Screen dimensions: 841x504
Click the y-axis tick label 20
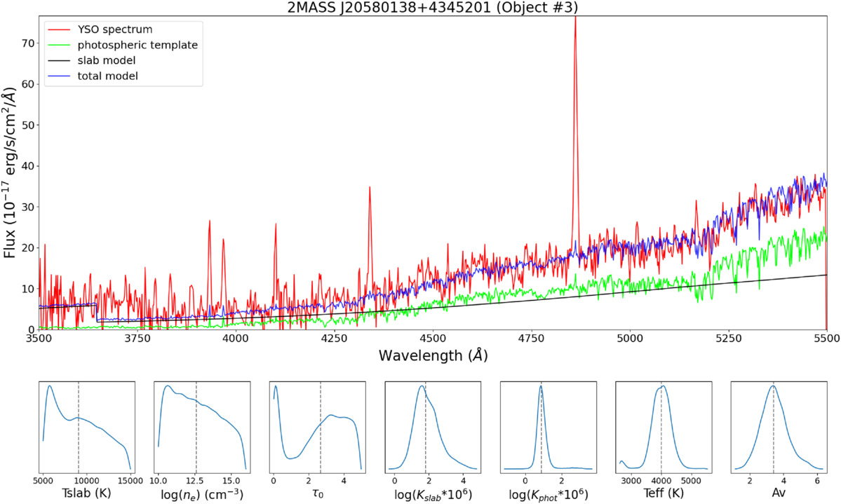click(28, 247)
